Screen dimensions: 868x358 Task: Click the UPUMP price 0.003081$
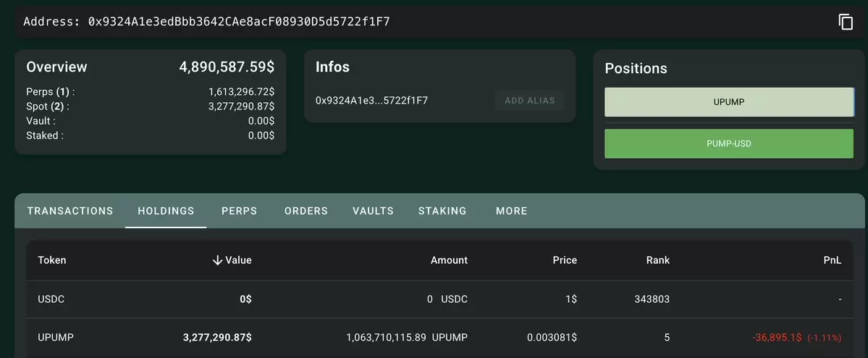click(552, 337)
